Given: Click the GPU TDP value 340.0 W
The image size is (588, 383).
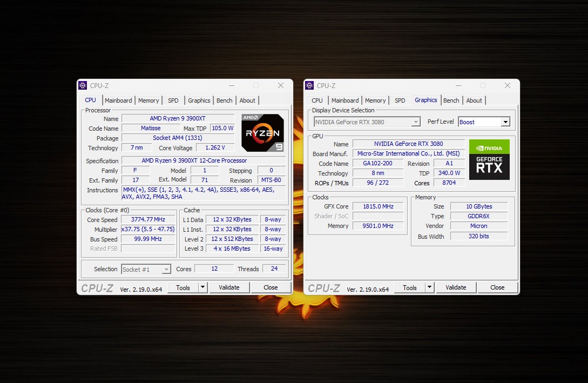Looking at the screenshot, I should (x=449, y=173).
